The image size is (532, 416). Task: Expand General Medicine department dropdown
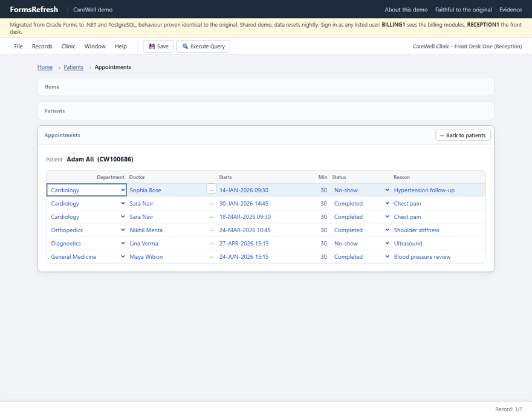[123, 256]
